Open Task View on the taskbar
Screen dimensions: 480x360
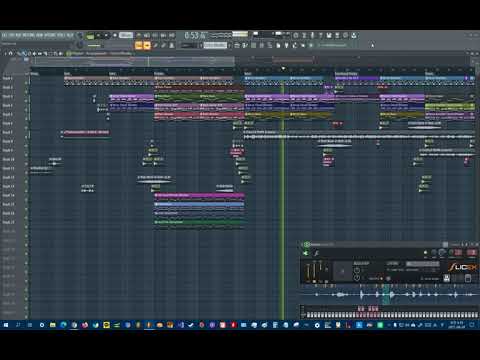tap(30, 325)
